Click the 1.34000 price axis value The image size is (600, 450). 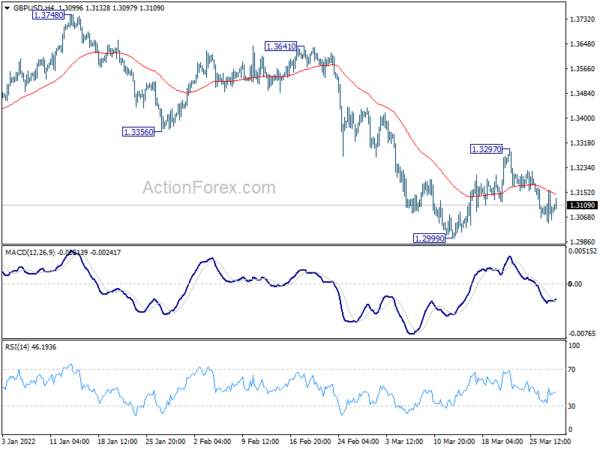click(582, 119)
